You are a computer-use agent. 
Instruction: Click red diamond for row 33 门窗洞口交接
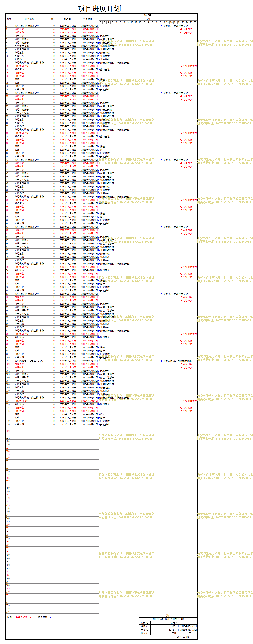pyautogui.click(x=181, y=133)
